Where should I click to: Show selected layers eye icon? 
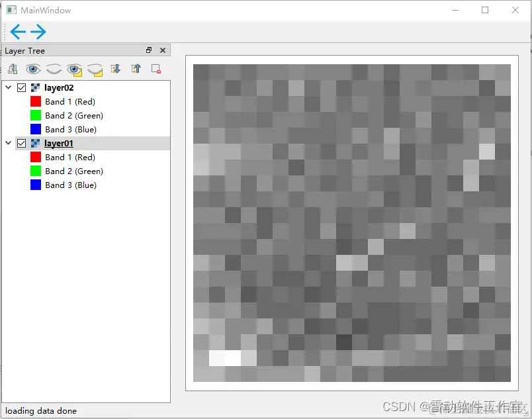tap(74, 70)
